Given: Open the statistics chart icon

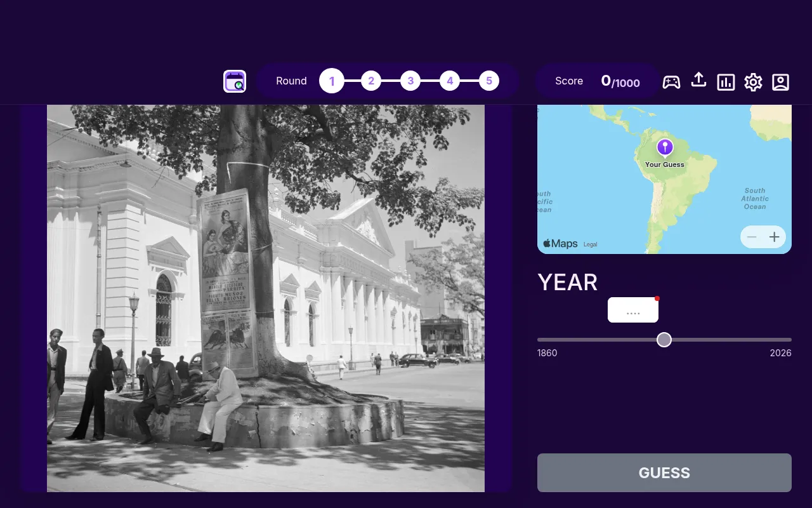Looking at the screenshot, I should tap(726, 81).
